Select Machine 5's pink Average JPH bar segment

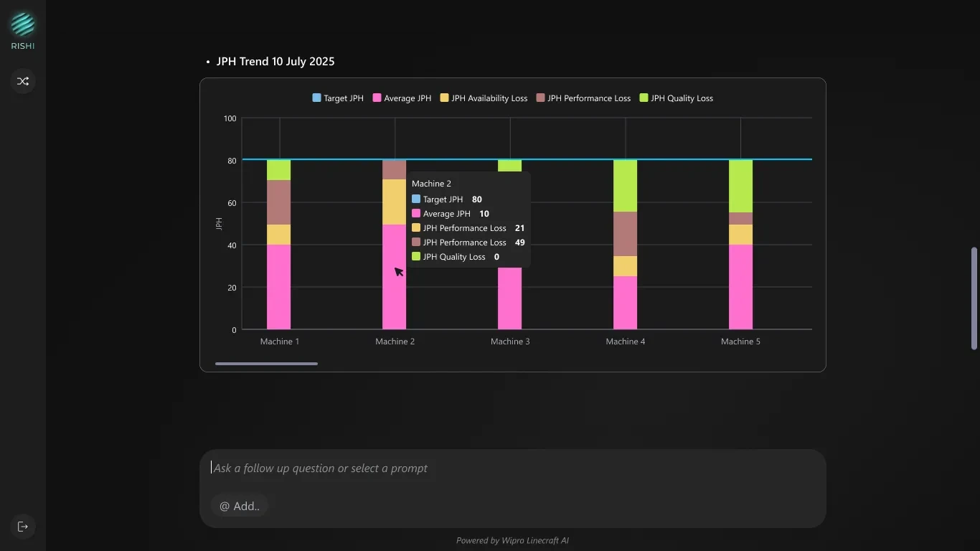point(740,287)
